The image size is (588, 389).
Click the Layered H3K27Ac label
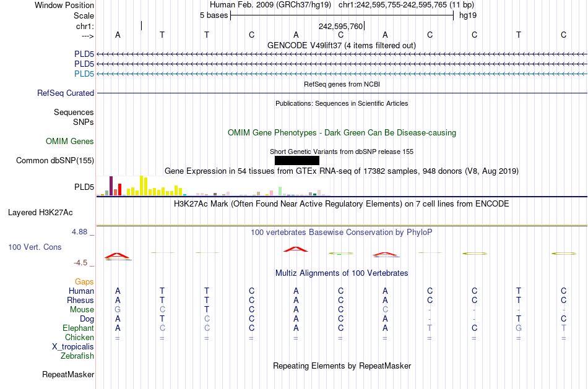click(x=40, y=213)
